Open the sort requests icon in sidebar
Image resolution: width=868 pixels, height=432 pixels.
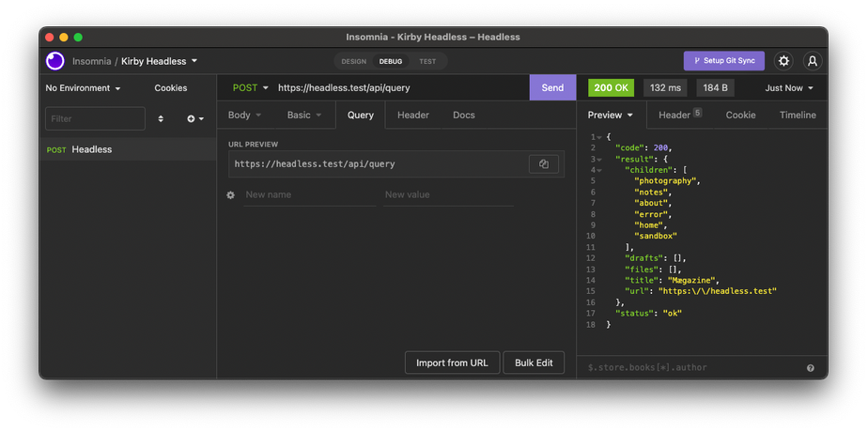coord(161,119)
